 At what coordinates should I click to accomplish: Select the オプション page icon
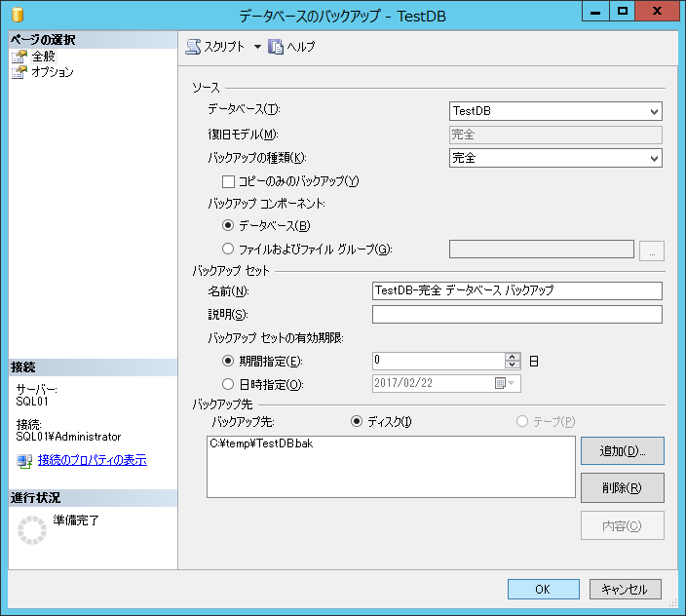tap(19, 72)
